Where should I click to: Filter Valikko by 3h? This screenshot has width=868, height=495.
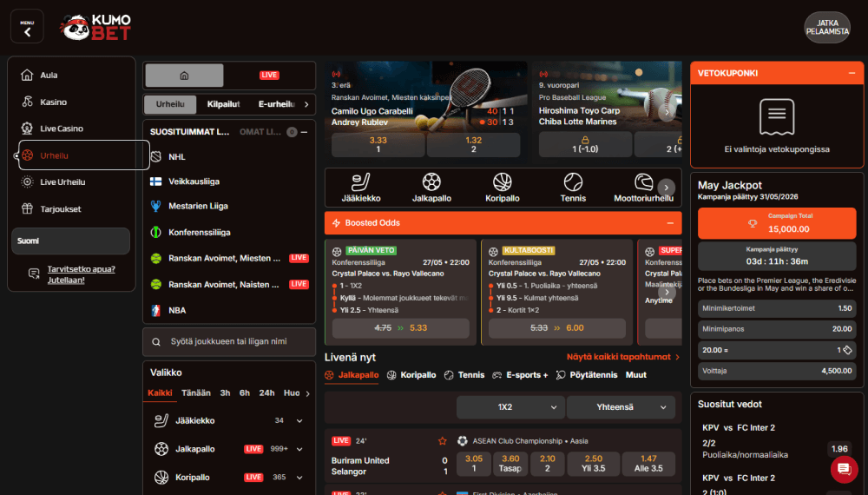tap(225, 393)
